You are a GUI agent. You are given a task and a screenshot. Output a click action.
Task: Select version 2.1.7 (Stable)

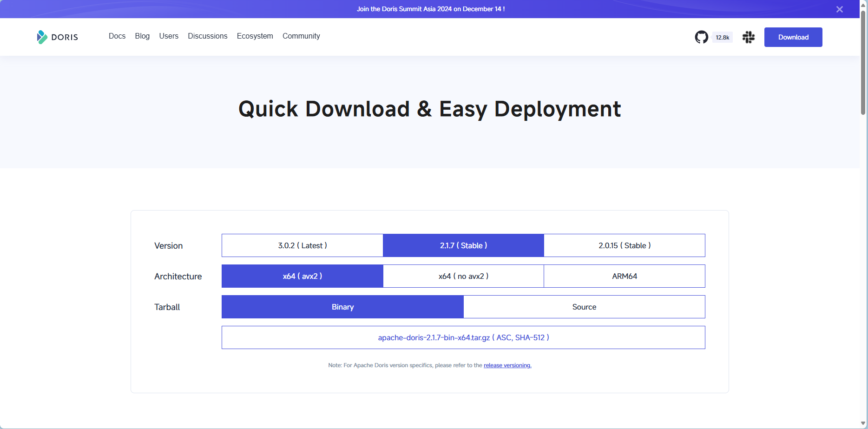point(463,245)
